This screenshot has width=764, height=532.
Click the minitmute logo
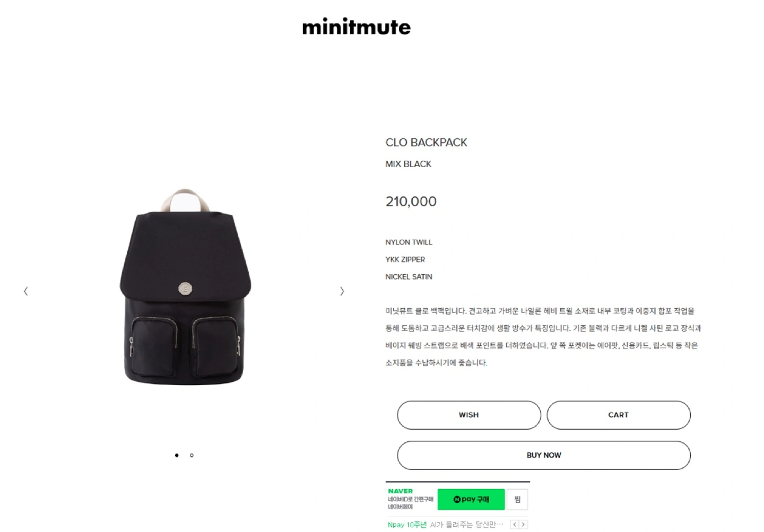[x=356, y=27]
